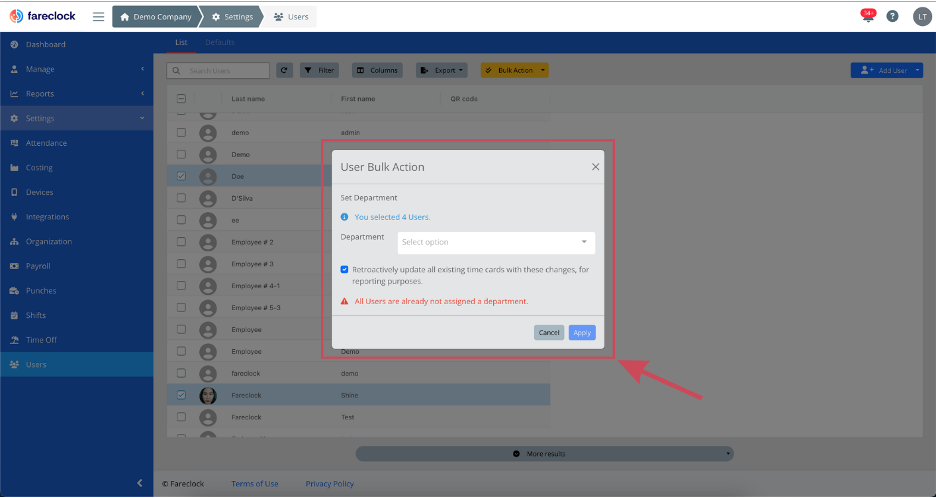Open the Add User dropdown arrow

918,70
